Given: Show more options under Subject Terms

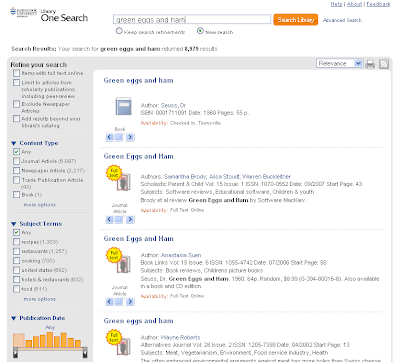Looking at the screenshot, I should tap(40, 299).
